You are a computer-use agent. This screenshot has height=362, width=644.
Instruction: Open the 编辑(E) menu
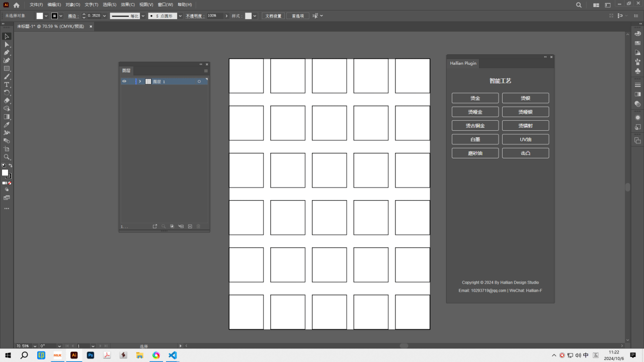54,5
